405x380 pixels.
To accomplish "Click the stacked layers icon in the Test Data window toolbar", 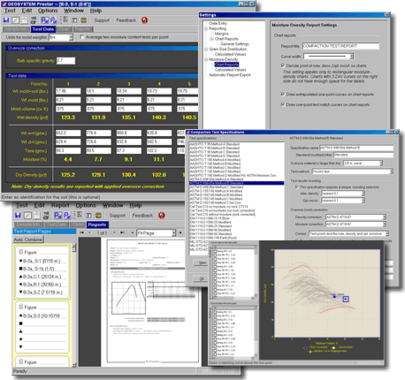I will (x=84, y=20).
